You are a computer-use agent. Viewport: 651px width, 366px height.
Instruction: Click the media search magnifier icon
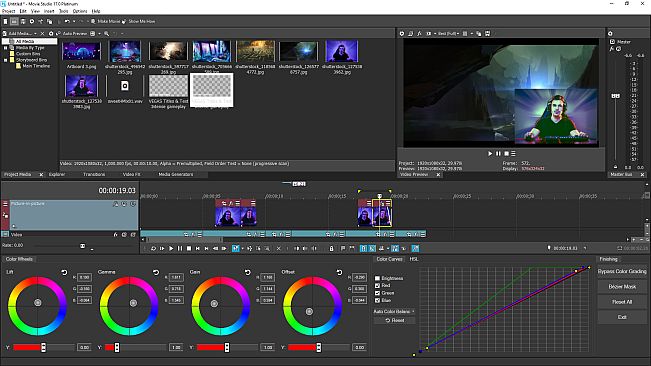coord(107,33)
